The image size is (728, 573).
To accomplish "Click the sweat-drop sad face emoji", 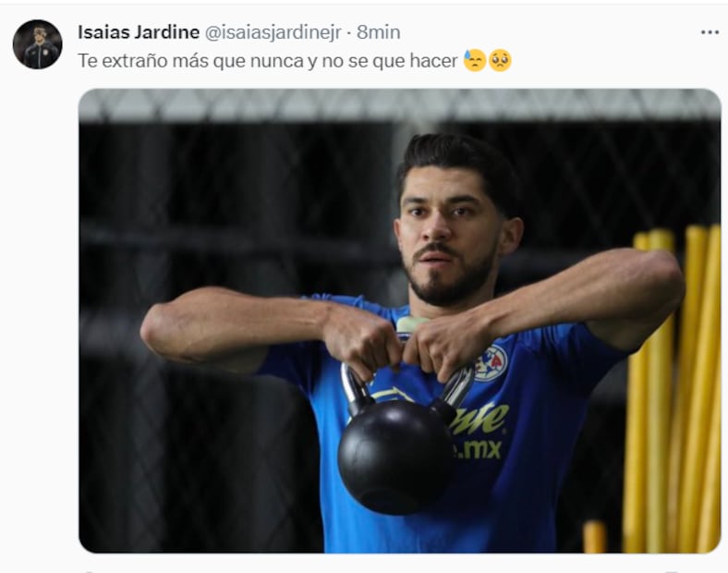I will 475,60.
